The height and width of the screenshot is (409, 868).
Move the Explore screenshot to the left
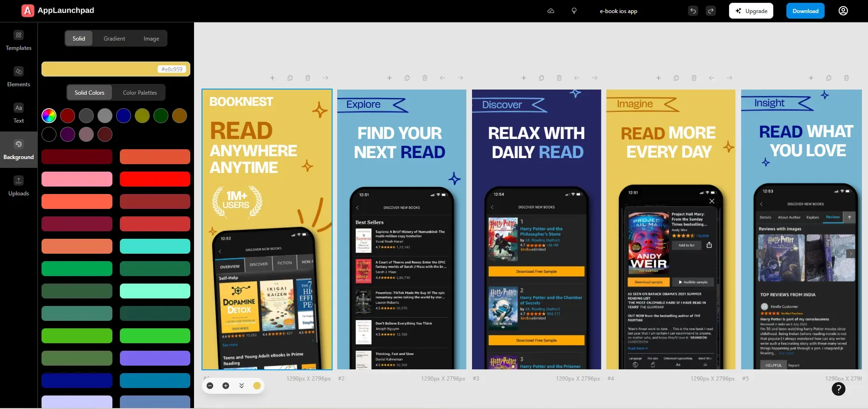click(x=443, y=78)
